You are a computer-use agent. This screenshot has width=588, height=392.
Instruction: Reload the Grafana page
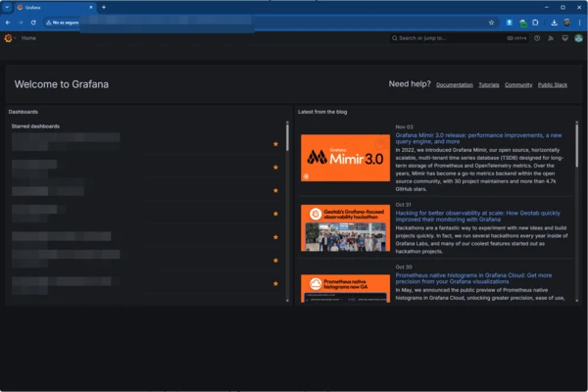(x=33, y=23)
